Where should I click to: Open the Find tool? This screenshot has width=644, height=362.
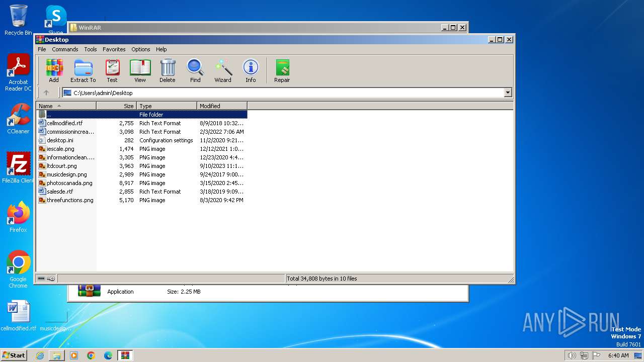195,71
